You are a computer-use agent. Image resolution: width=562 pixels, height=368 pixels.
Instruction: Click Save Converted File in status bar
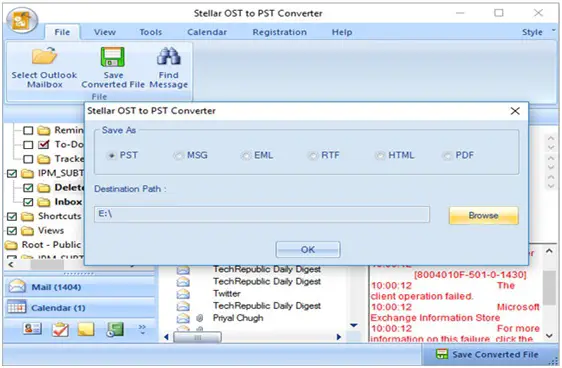pos(487,354)
